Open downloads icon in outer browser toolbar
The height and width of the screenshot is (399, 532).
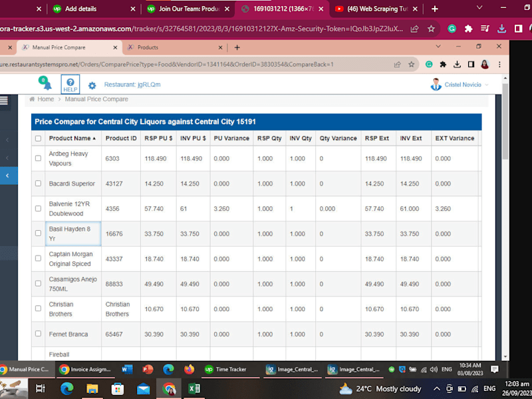tap(501, 29)
